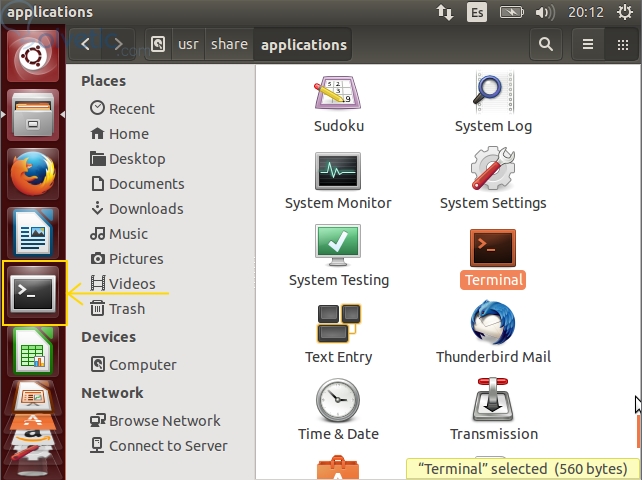Launch LibreOffice Calc from the launcher
This screenshot has height=480, width=642.
point(33,352)
